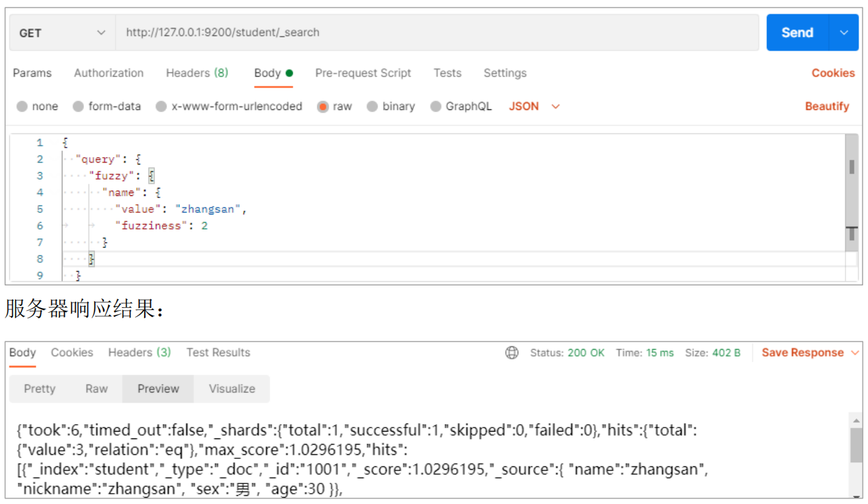The width and height of the screenshot is (868, 504).
Task: Click the Cookies link in request panel
Action: (832, 73)
